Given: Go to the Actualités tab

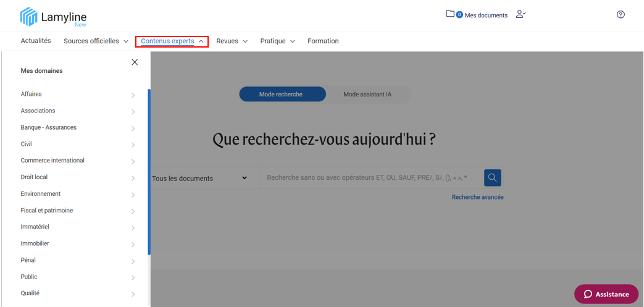Looking at the screenshot, I should click(36, 41).
